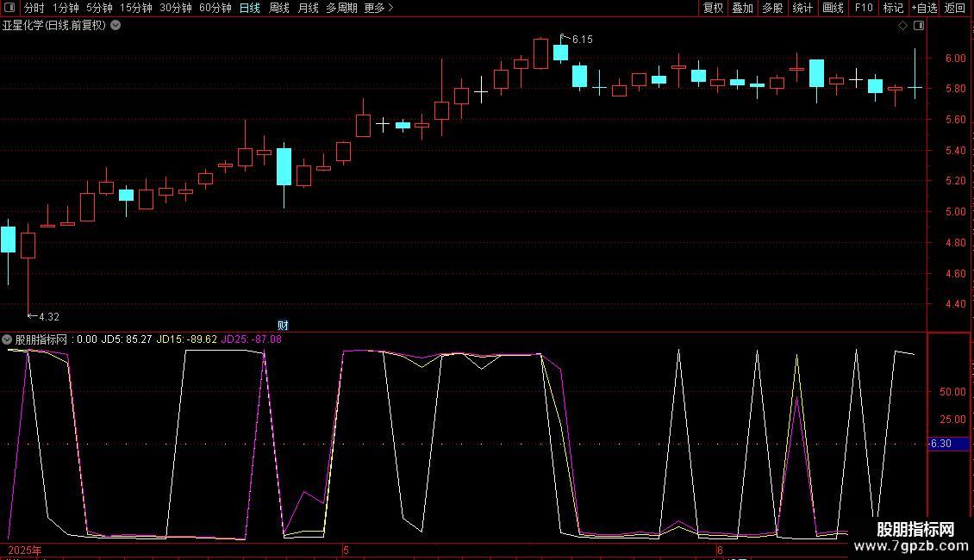The image size is (974, 560).
Task: Click the JD25: -87.08 indicator value
Action: 252,339
